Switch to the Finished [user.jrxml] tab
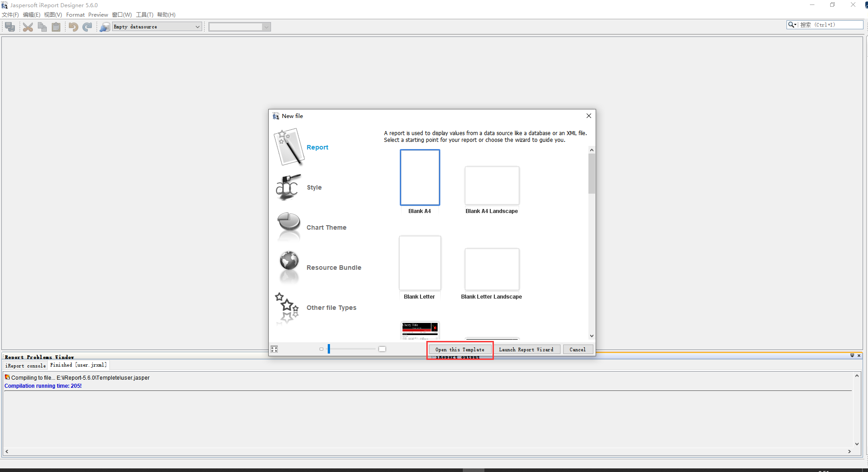Image resolution: width=868 pixels, height=472 pixels. pyautogui.click(x=78, y=365)
